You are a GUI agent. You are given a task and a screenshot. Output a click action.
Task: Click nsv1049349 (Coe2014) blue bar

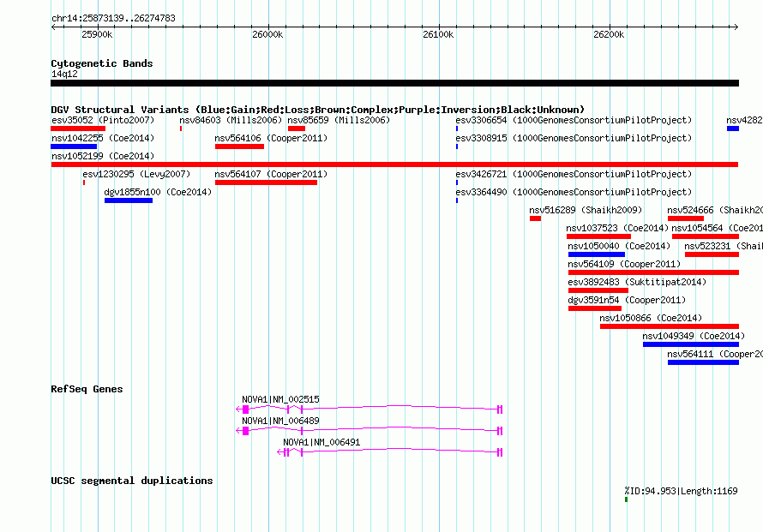pos(691,344)
